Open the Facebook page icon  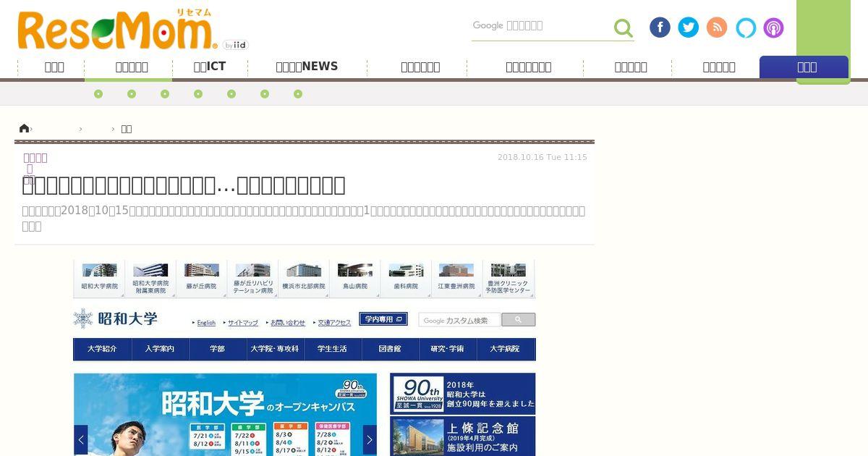660,28
